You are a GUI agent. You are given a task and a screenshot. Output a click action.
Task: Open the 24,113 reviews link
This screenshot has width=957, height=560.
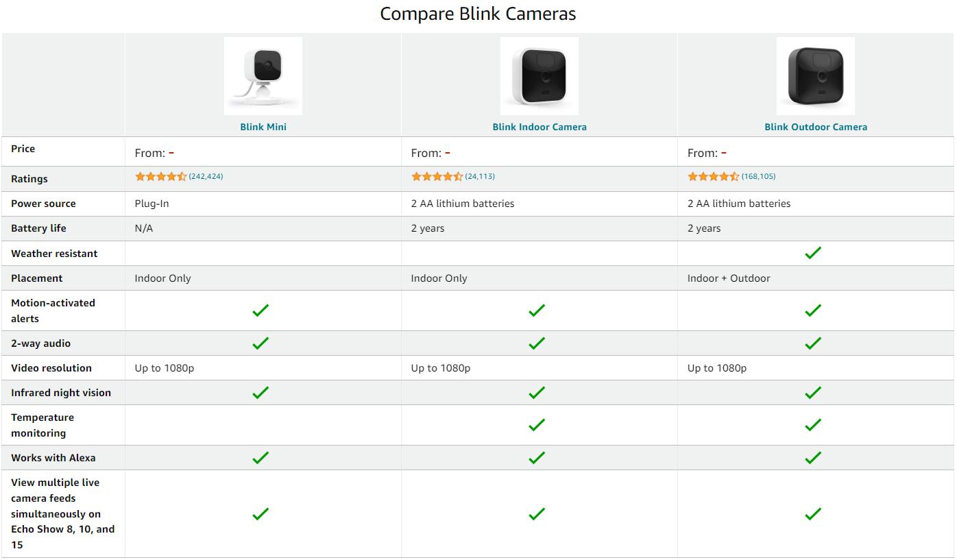point(480,177)
